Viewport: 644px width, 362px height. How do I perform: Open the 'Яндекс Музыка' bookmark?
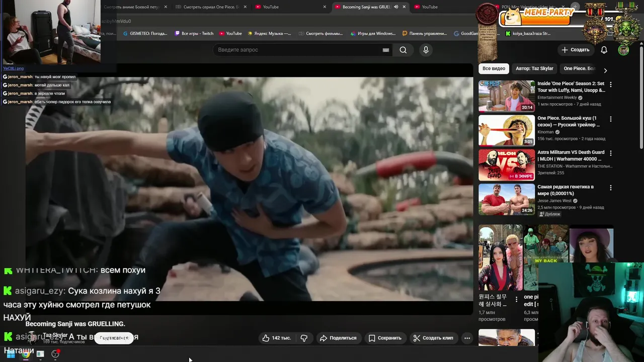coord(269,34)
